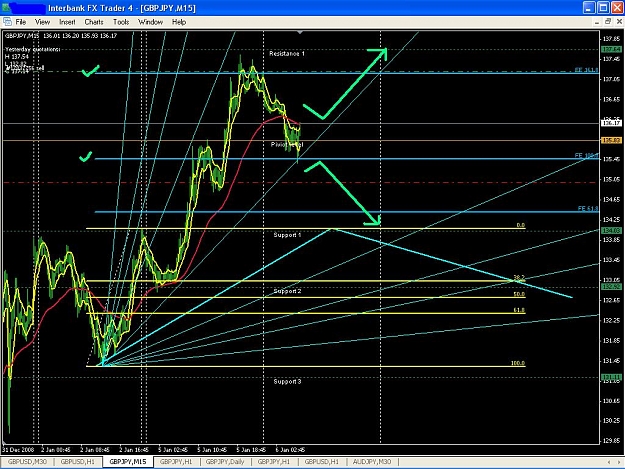625x469 pixels.
Task: Click the white current price tag 136.17
Action: (x=611, y=123)
